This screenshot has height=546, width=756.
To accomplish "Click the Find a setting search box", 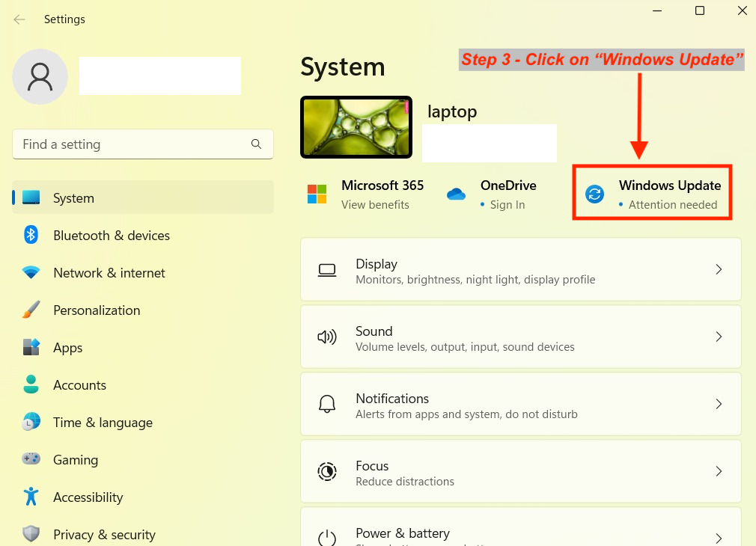I will pos(142,144).
